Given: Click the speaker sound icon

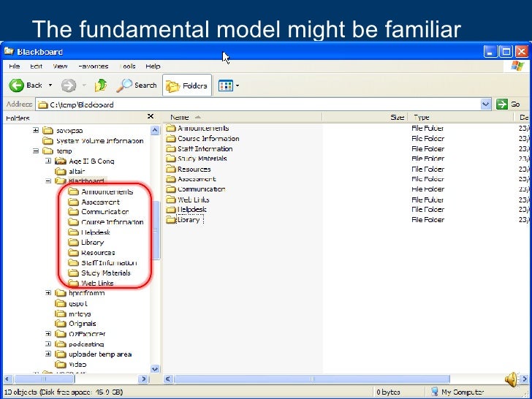Looking at the screenshot, I should click(x=512, y=379).
